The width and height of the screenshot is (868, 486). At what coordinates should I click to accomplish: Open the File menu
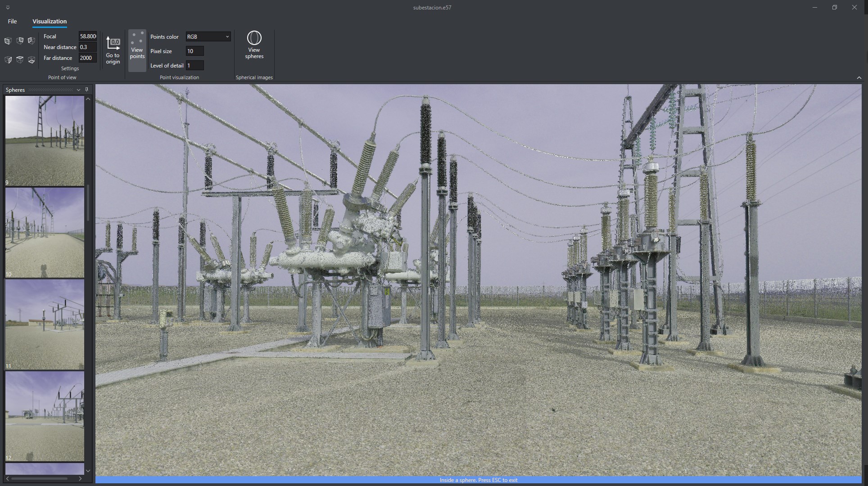point(12,21)
